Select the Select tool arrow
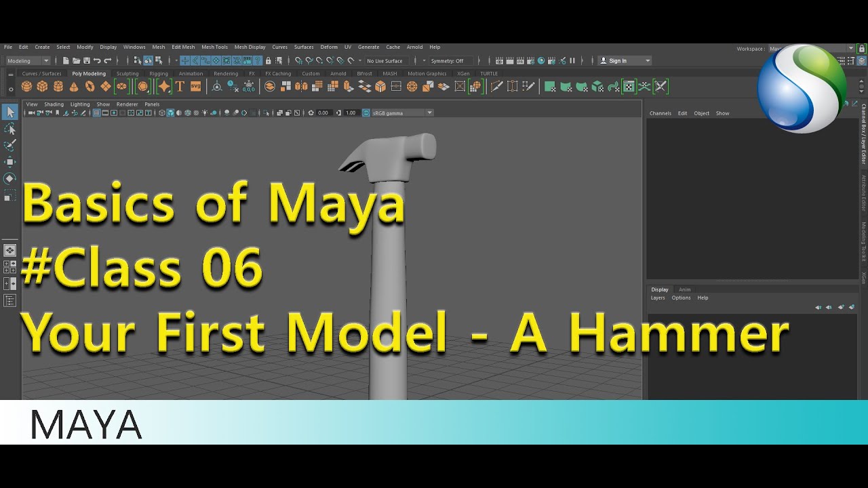 click(x=9, y=112)
